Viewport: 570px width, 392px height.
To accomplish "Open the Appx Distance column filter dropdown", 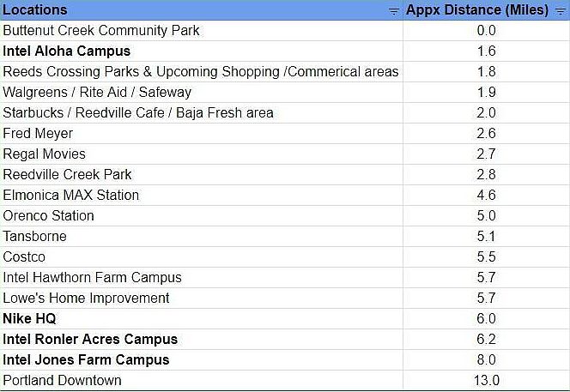I will 561,10.
